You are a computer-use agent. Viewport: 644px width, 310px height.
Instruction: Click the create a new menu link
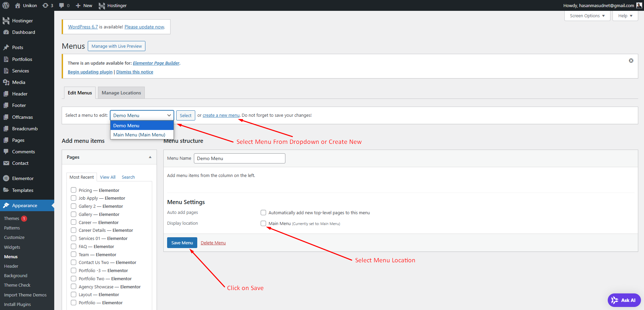click(221, 115)
